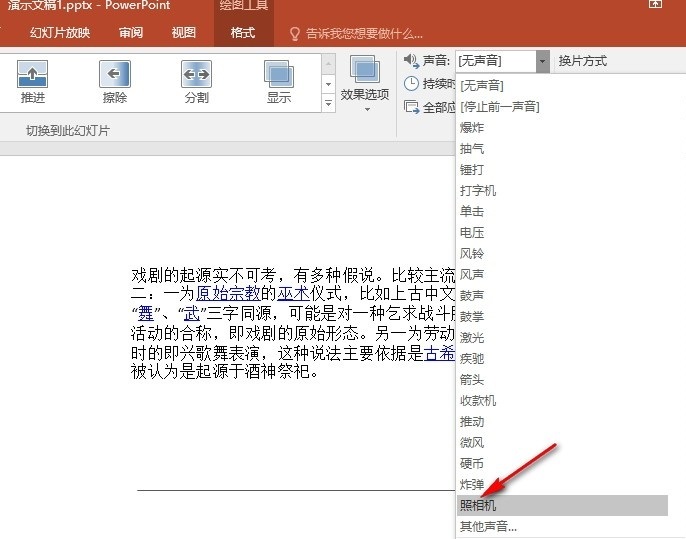Pick the 显示 (Reveal) transition effect
This screenshot has width=686, height=539.
point(278,82)
